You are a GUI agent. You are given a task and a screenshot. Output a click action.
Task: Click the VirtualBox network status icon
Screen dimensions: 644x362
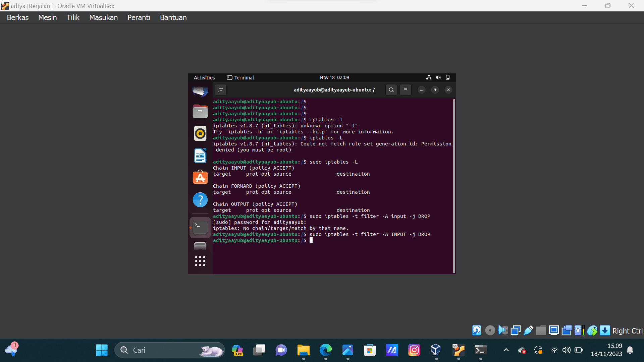click(x=516, y=330)
